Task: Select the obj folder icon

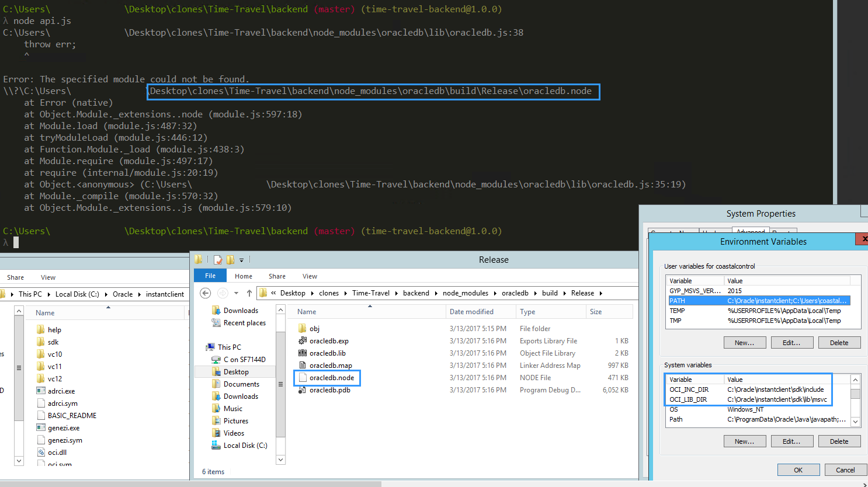Action: point(302,329)
